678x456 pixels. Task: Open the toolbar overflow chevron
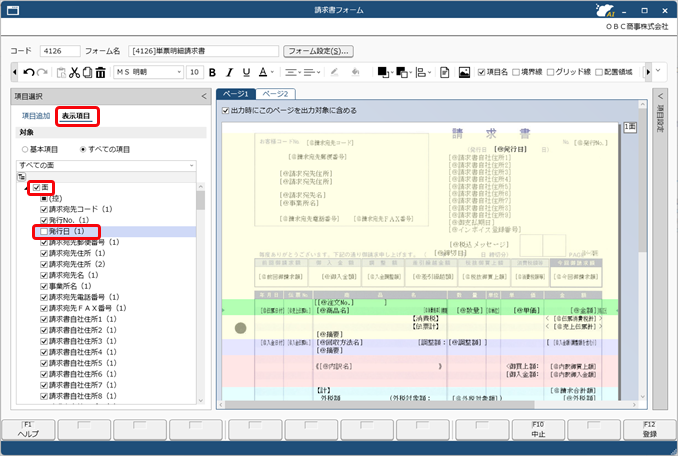(x=659, y=70)
